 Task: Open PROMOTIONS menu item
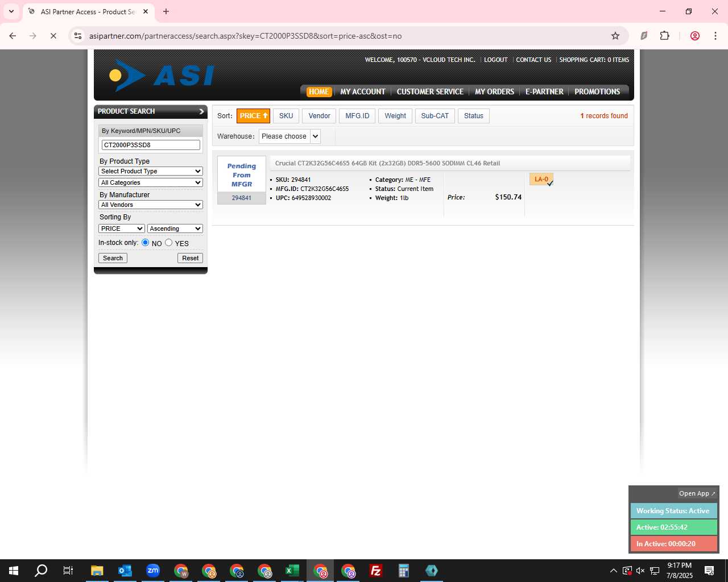pos(597,92)
